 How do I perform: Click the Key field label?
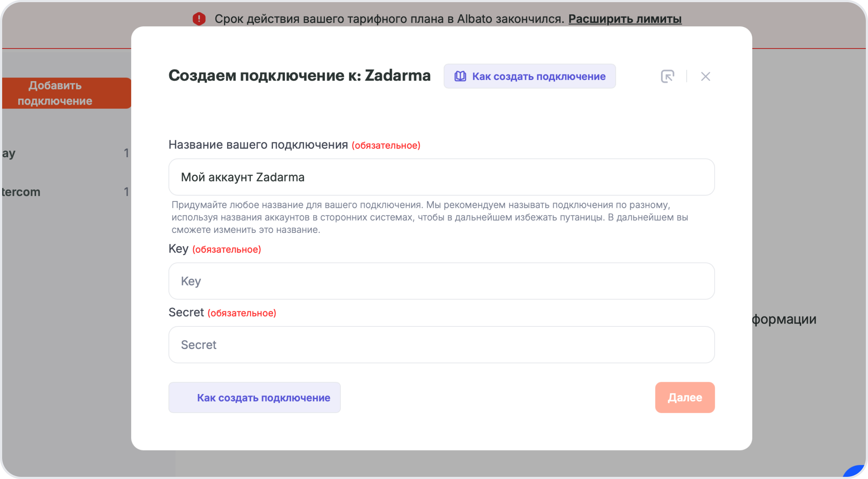point(178,249)
